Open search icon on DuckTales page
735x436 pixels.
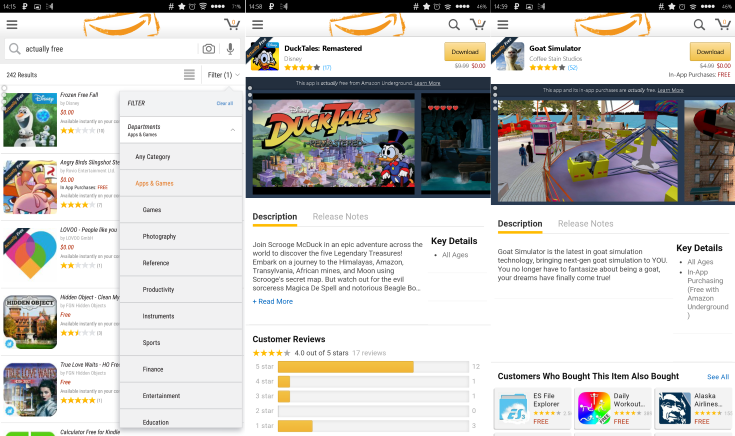[454, 24]
